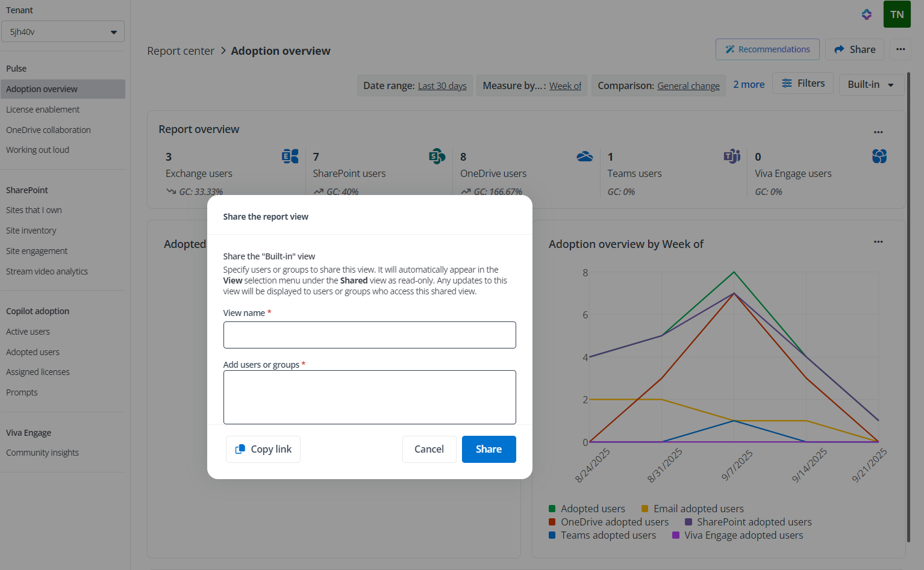Screen dimensions: 924x570
Task: Click the View name input field
Action: pos(369,335)
